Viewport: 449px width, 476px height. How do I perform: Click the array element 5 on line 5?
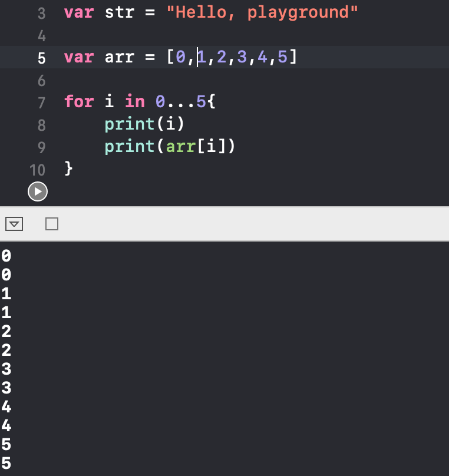283,57
